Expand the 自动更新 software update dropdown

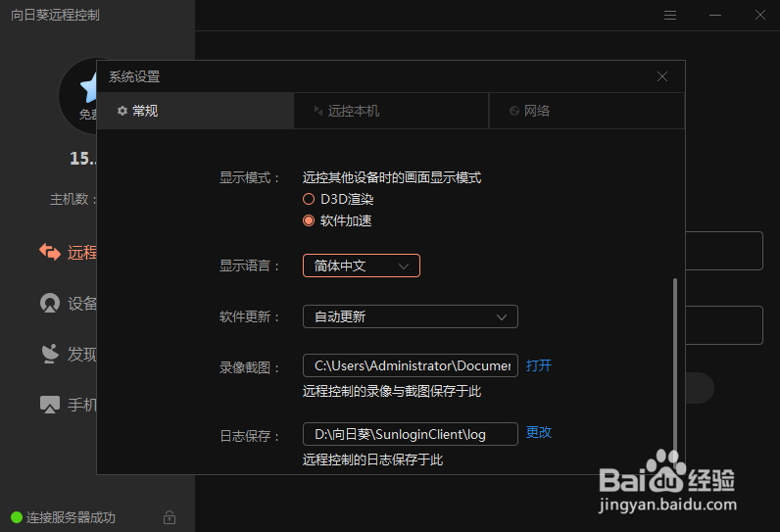click(x=411, y=316)
